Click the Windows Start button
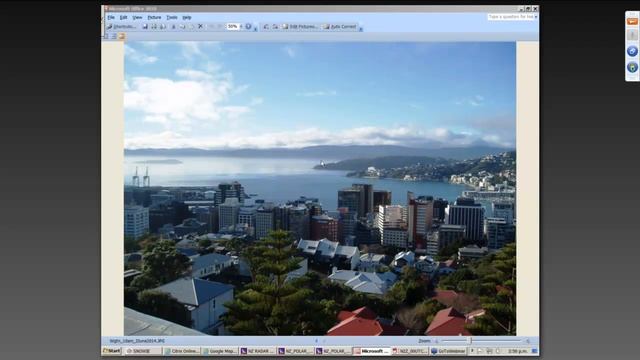 112,351
